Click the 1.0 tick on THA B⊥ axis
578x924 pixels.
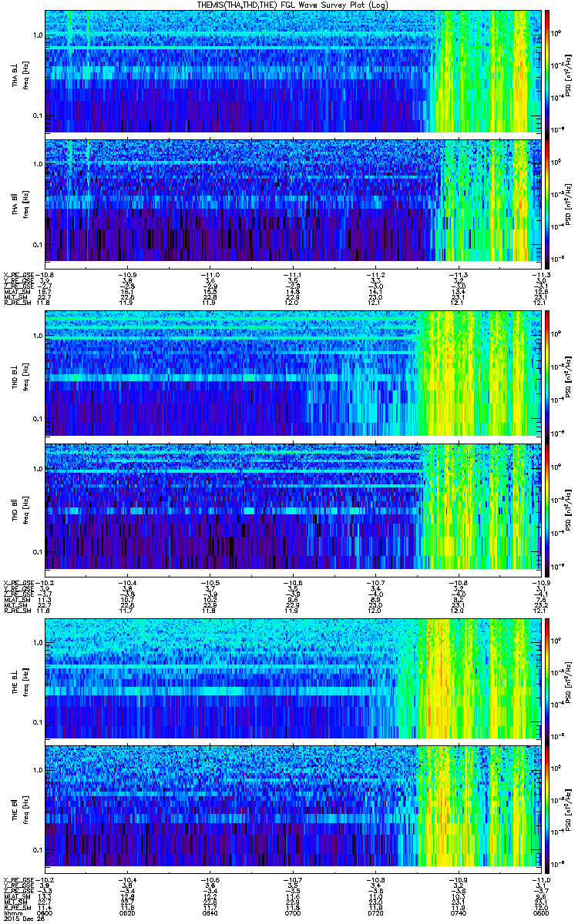click(x=37, y=35)
